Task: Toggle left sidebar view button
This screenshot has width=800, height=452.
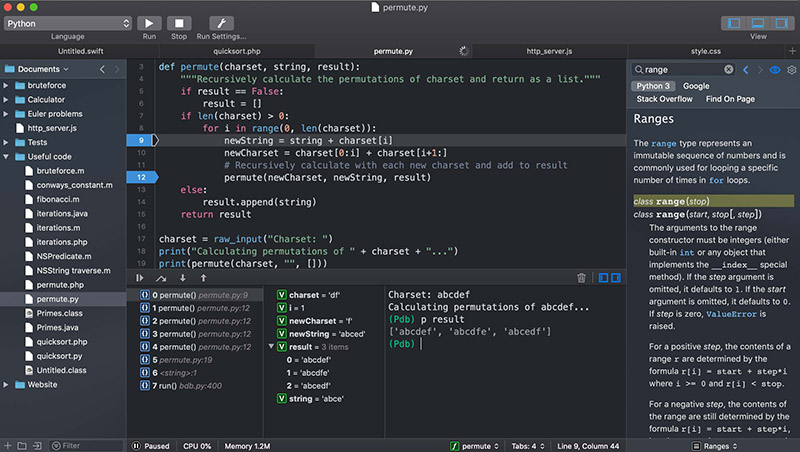Action: tap(734, 23)
